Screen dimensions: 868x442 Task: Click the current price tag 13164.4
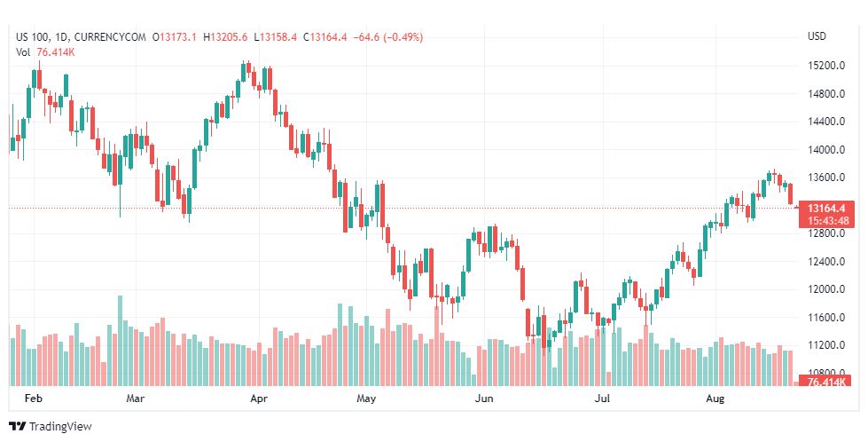[x=824, y=208]
